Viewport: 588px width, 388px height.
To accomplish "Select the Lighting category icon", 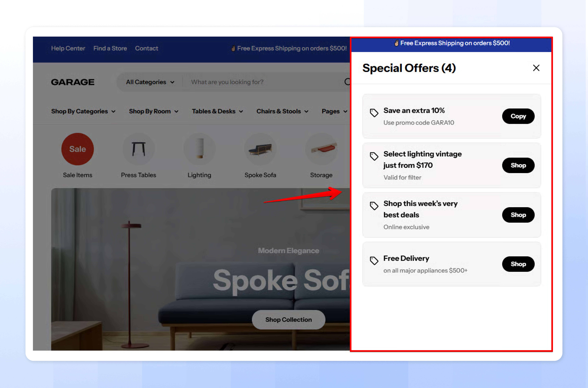I will coord(200,149).
